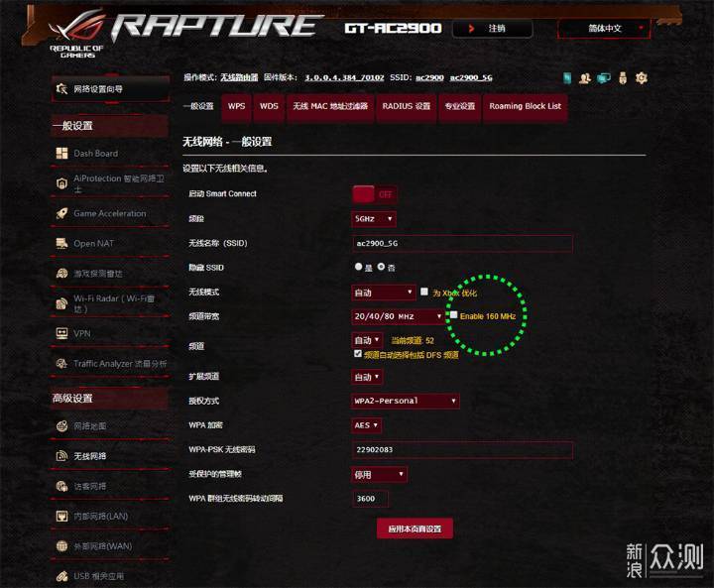The height and width of the screenshot is (588, 714).
Task: Click the 内部网络(LAN) icon
Action: 61,516
